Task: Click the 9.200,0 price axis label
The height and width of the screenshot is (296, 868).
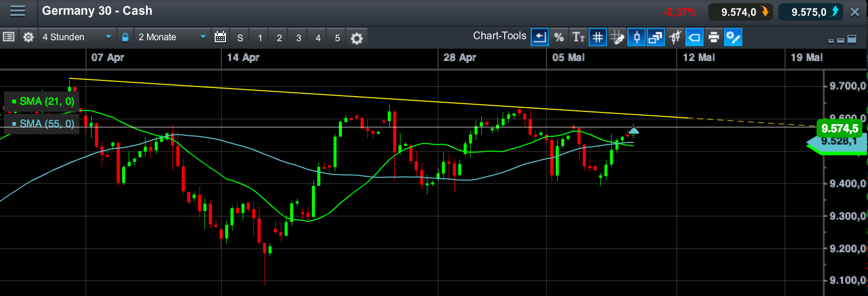Action: tap(848, 249)
